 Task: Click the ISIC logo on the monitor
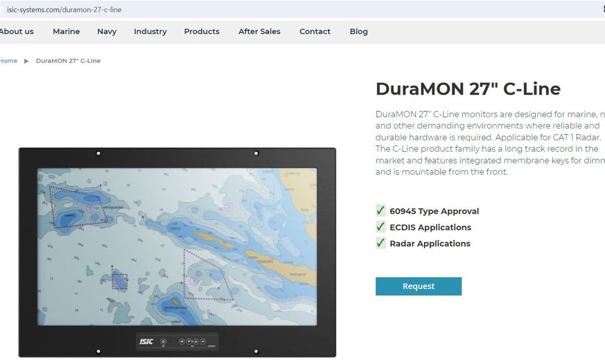(146, 341)
